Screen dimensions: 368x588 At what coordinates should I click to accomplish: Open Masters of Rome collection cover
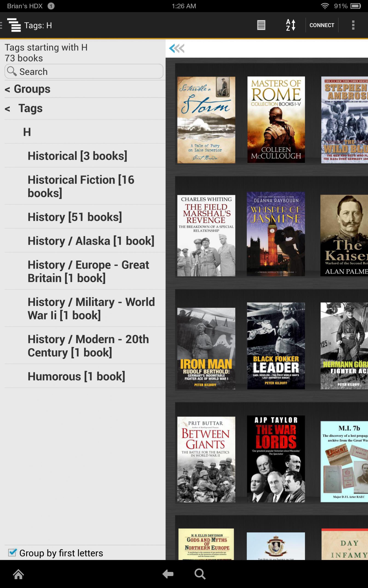276,120
